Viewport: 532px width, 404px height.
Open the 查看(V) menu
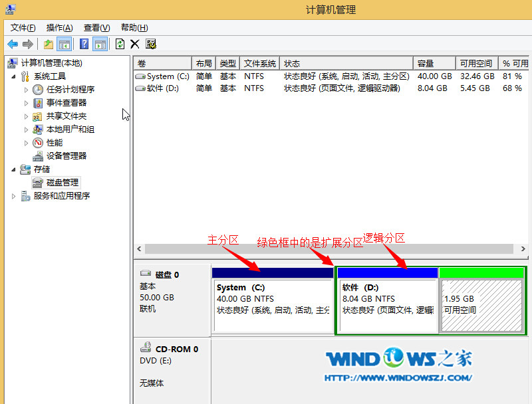tap(96, 27)
